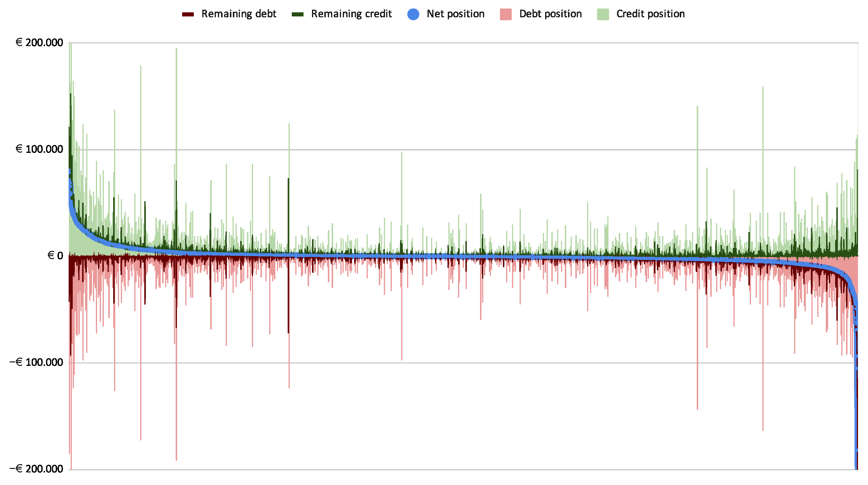Click the blue Net position legend circle
This screenshot has width=868, height=485.
click(413, 14)
